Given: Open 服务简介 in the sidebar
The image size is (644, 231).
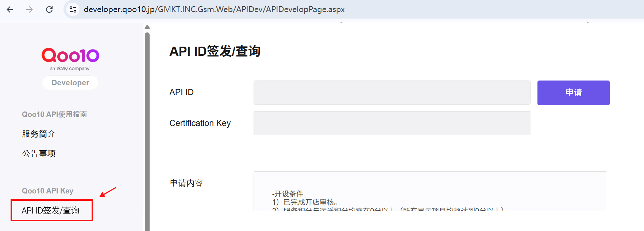Looking at the screenshot, I should tap(39, 134).
